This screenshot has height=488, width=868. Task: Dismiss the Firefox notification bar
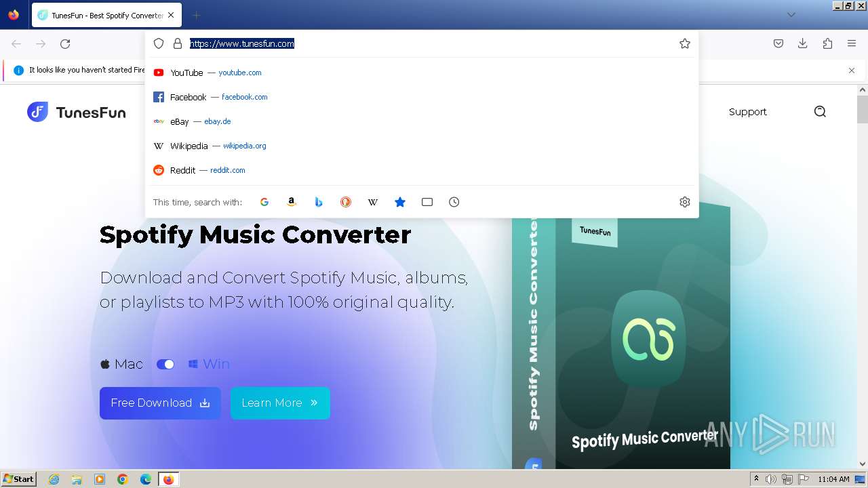pyautogui.click(x=852, y=70)
